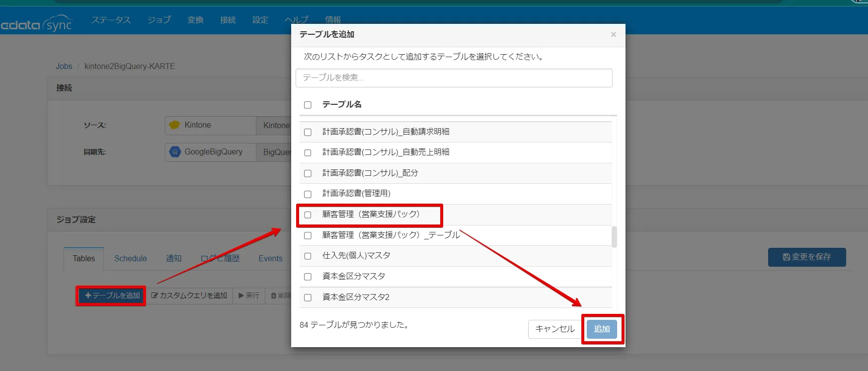Close the テーブルを追加 dialog with X
Viewport: 868px width, 371px height.
click(613, 34)
